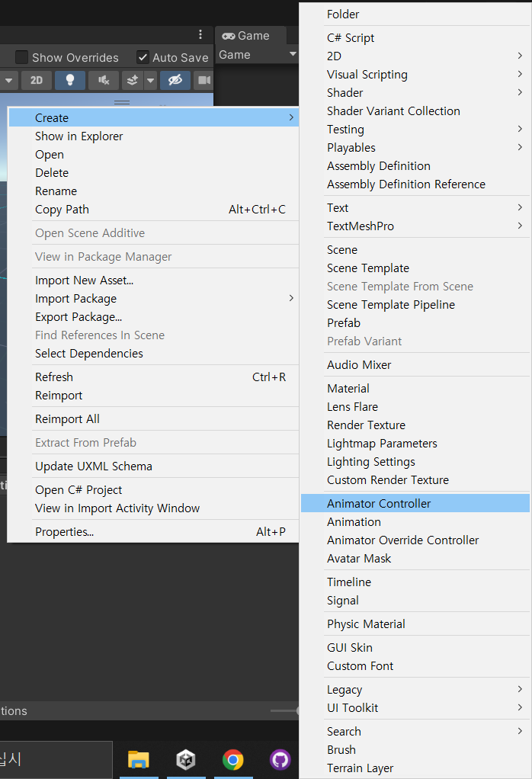This screenshot has width=532, height=779.
Task: Choose Assembly Definition Reference
Action: pos(415,184)
